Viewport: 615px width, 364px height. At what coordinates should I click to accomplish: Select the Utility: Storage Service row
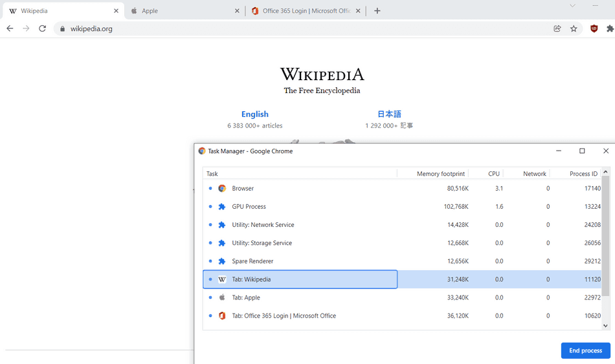(x=402, y=243)
